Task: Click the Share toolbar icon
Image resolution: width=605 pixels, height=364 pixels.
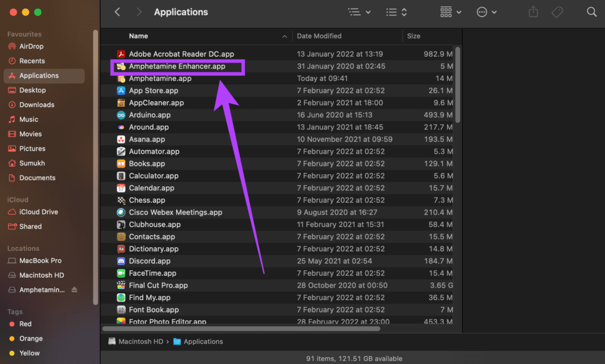Action: point(534,12)
